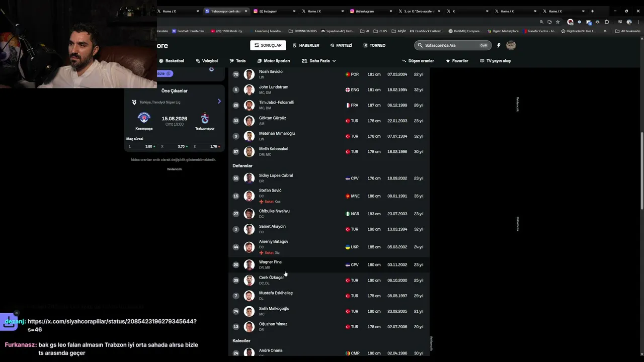Open the Favoriler page
The width and height of the screenshot is (644, 362).
(x=457, y=61)
